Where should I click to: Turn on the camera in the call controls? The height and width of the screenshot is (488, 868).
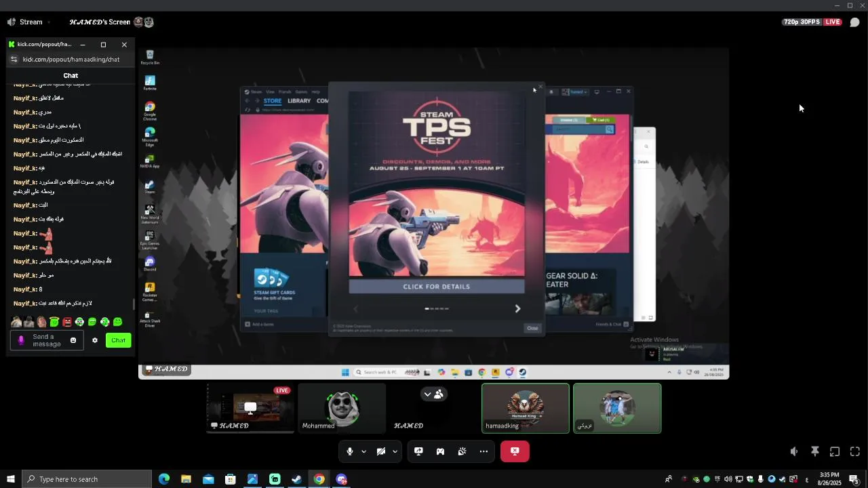pos(381,451)
